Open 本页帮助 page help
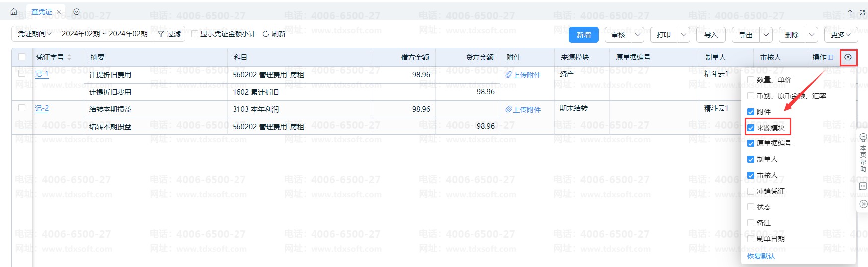The height and width of the screenshot is (267, 868). pyautogui.click(x=863, y=159)
